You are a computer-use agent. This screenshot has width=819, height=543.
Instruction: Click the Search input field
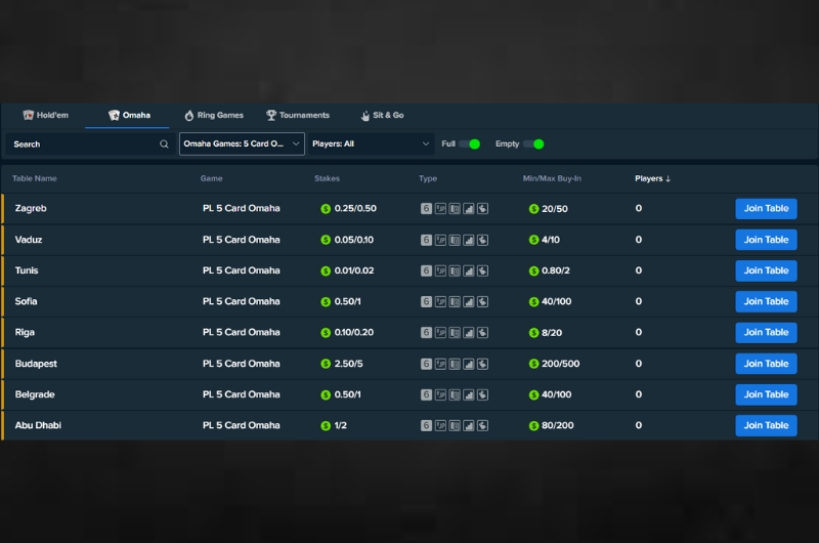point(90,144)
